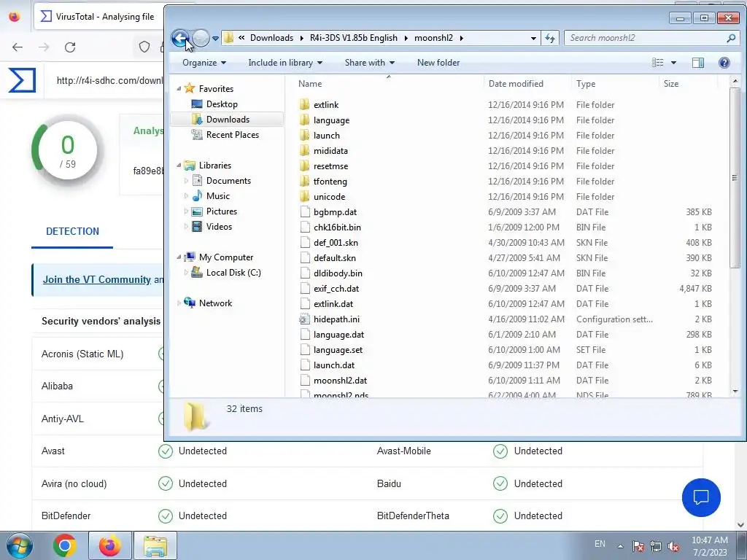Go back in Firefox browser

(x=18, y=47)
